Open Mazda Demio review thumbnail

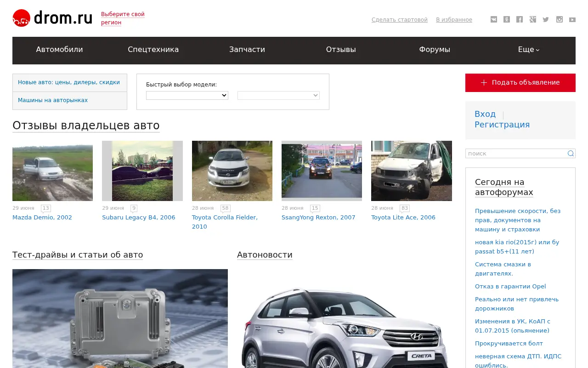pyautogui.click(x=52, y=171)
